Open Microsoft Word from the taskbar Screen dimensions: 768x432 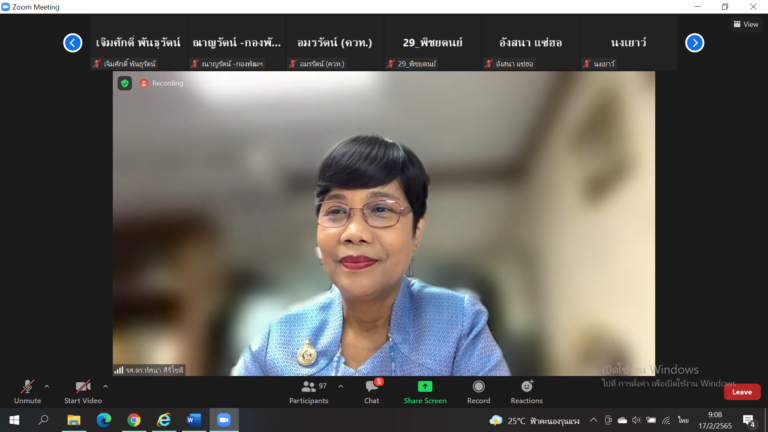(194, 420)
